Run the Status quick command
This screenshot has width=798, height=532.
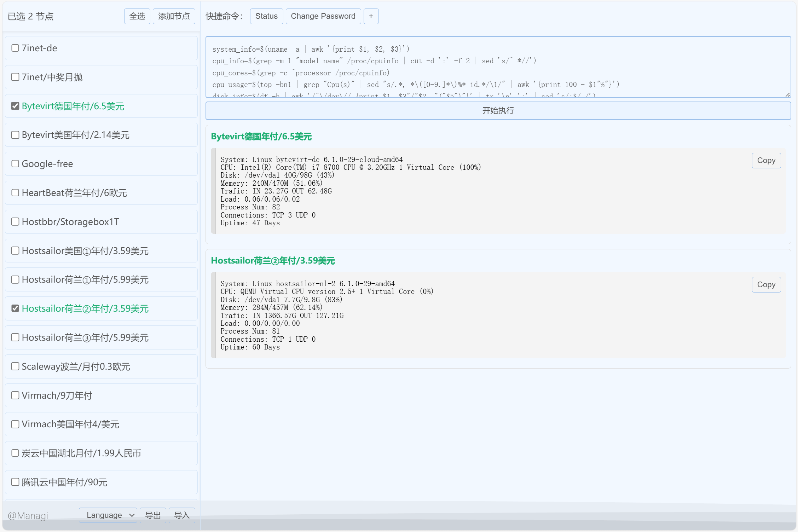(x=266, y=16)
